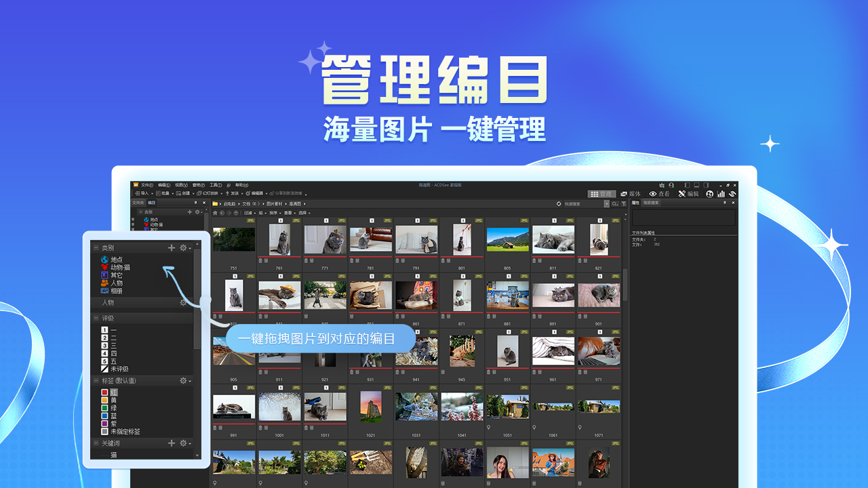The width and height of the screenshot is (868, 488).
Task: Switch to the 高级搜索 tab
Action: [x=650, y=203]
